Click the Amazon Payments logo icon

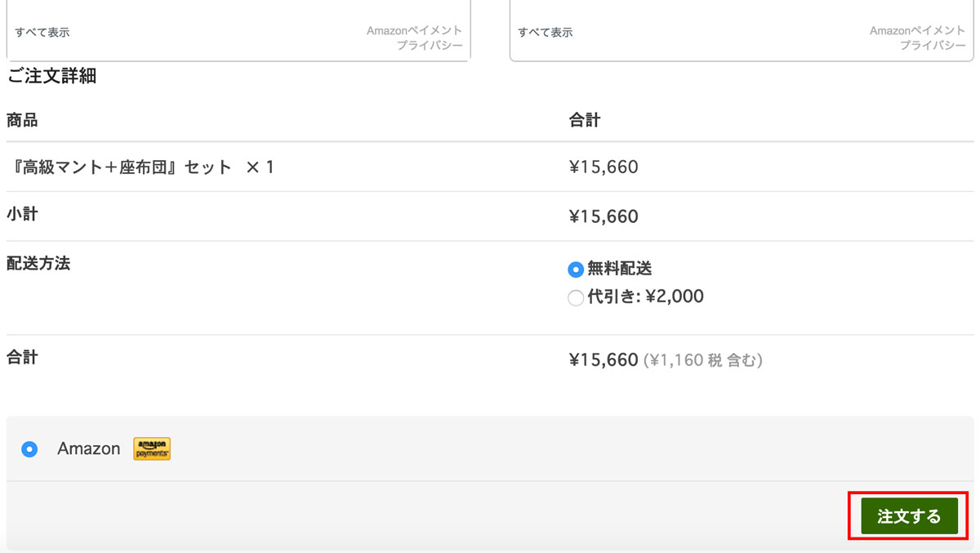[x=152, y=448]
